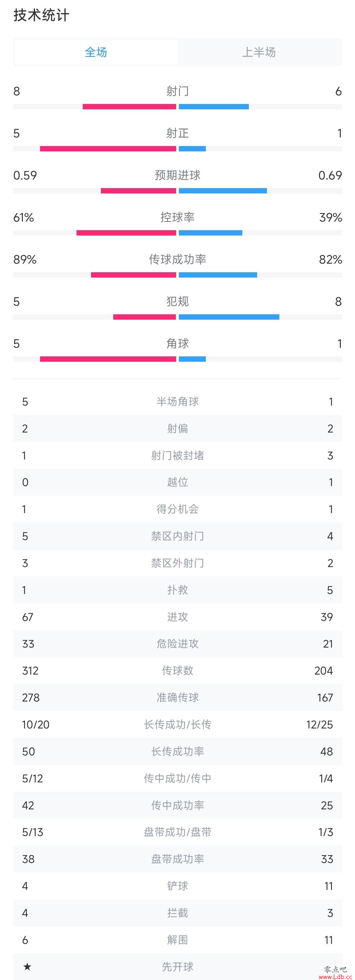This screenshot has width=355, height=980.
Task: Click the blue 犯规 bar
Action: point(229,317)
